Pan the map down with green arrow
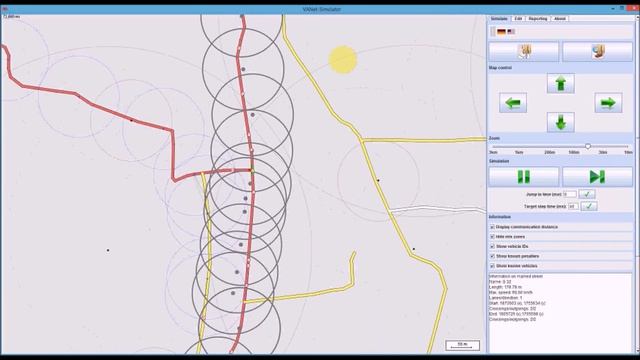640x360 pixels. [x=560, y=122]
